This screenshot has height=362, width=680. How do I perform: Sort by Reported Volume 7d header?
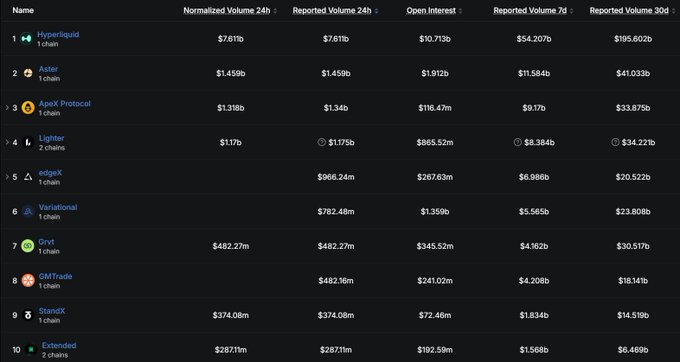point(530,10)
